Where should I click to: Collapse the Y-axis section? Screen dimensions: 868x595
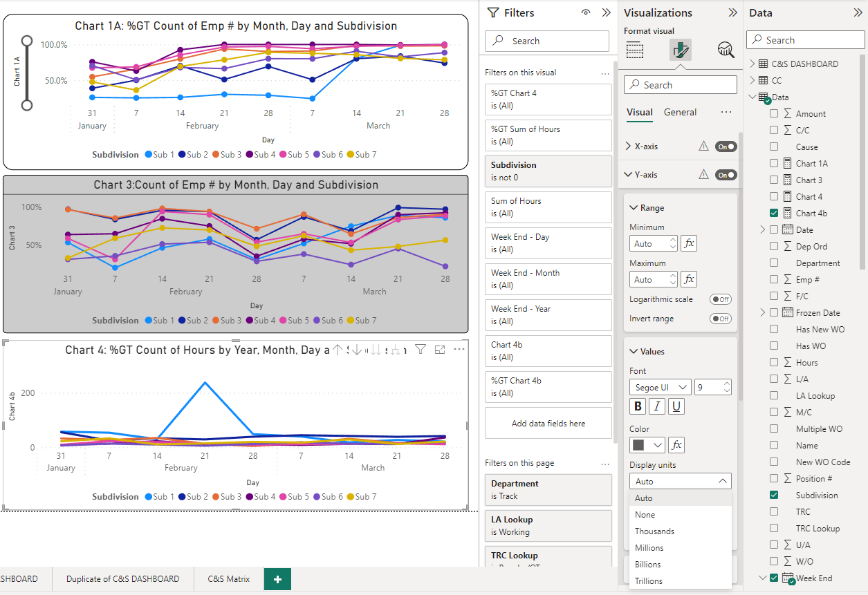pyautogui.click(x=628, y=175)
